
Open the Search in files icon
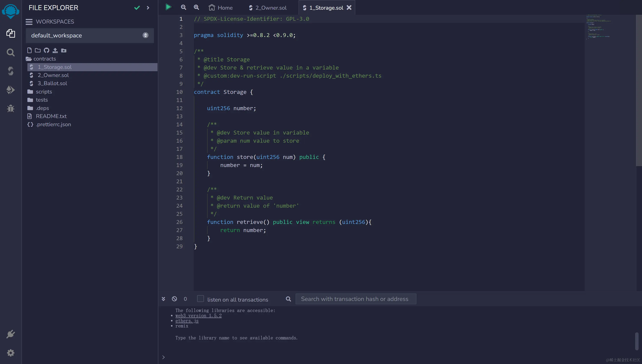tap(10, 52)
